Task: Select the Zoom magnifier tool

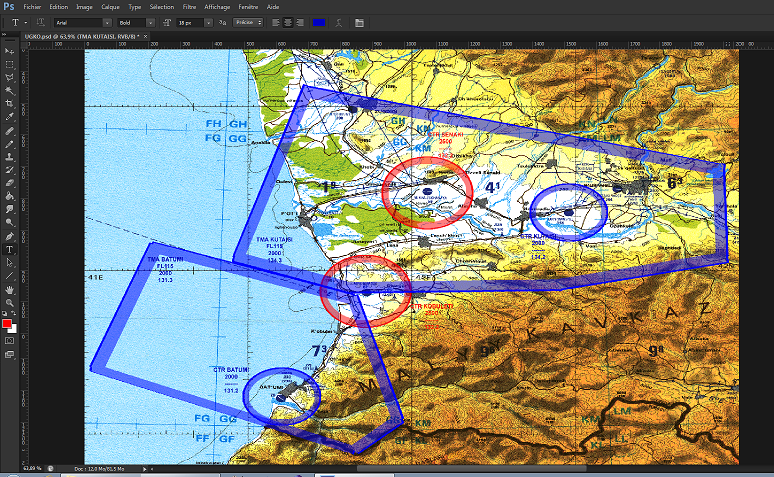Action: (9, 303)
